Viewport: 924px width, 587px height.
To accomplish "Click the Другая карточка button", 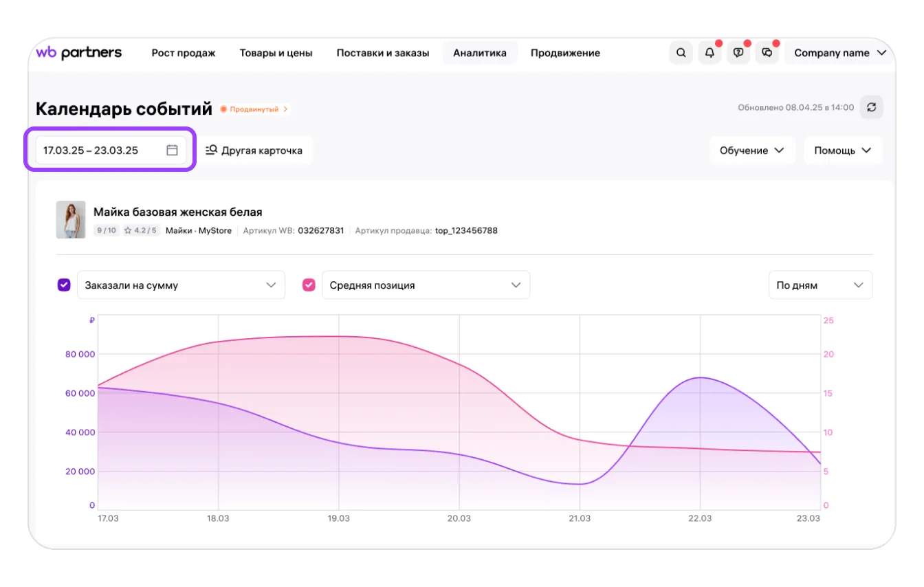I will (x=254, y=150).
